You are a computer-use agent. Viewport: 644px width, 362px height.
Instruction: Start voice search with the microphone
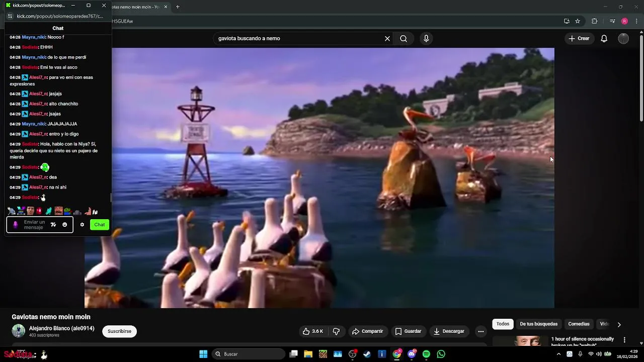click(x=426, y=39)
